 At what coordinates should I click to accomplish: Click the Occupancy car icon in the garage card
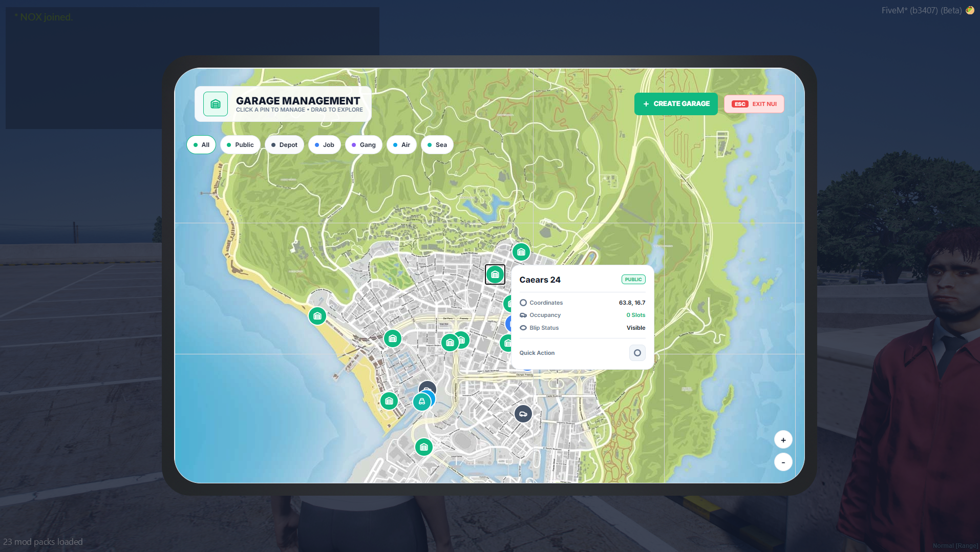tap(523, 315)
